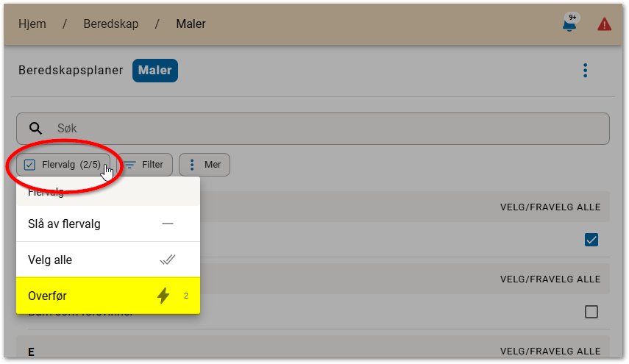The width and height of the screenshot is (629, 364).
Task: Go to Hjem in the breadcrumb
Action: tap(32, 24)
